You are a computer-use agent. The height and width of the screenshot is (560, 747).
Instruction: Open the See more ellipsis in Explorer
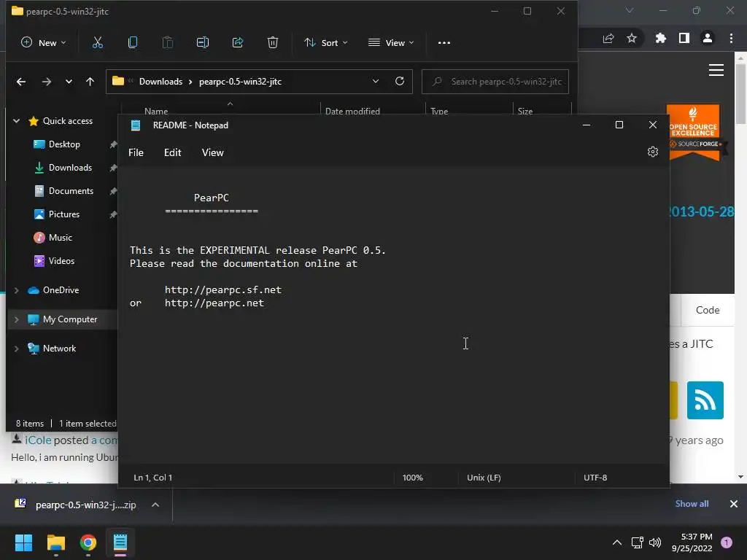click(444, 43)
